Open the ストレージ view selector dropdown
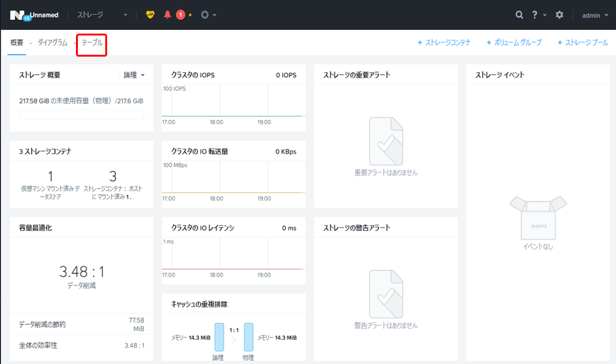The image size is (616, 364). tap(102, 15)
